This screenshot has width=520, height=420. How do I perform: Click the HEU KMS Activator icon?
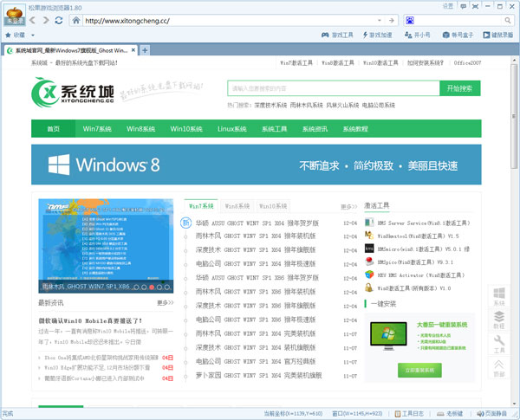tap(369, 275)
